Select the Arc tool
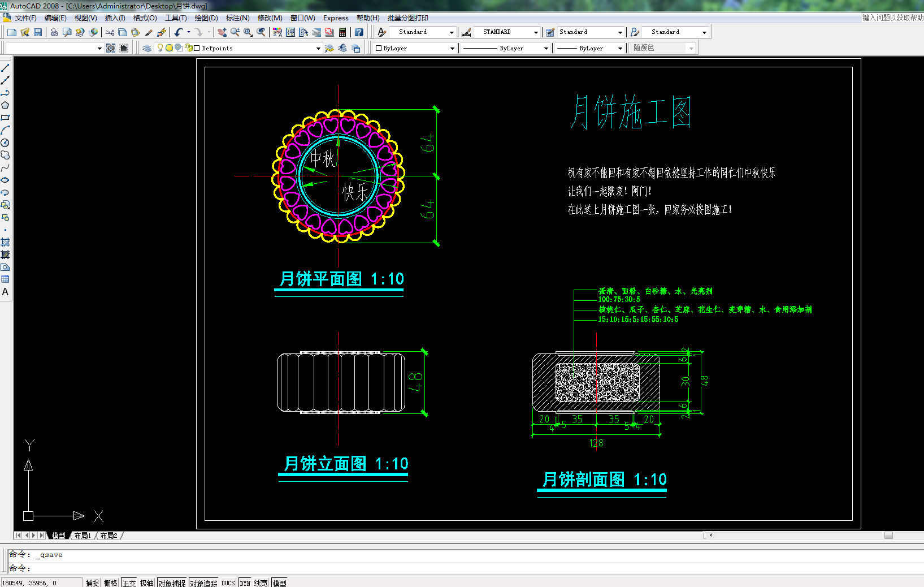 [x=5, y=130]
